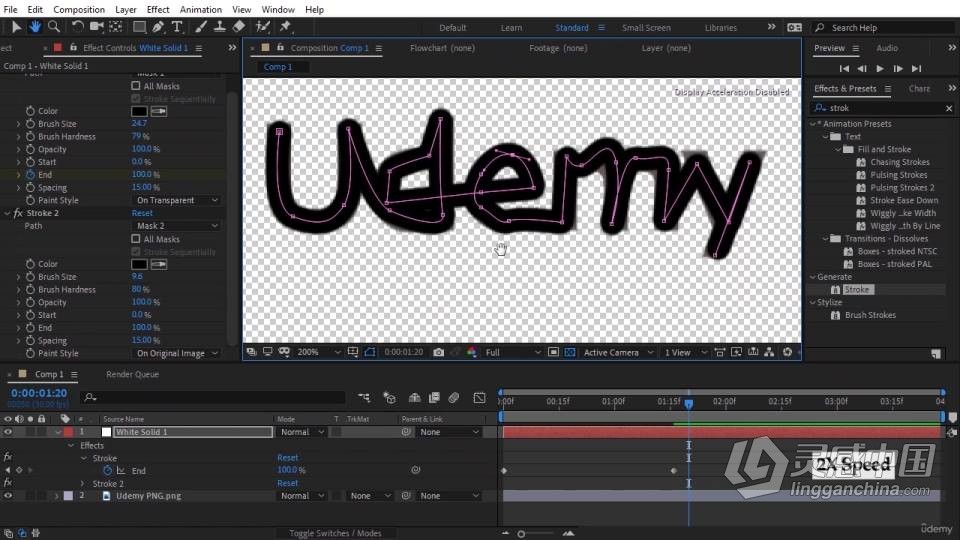Toggle the fx switch for Stroke 2 in timeline

[7, 484]
